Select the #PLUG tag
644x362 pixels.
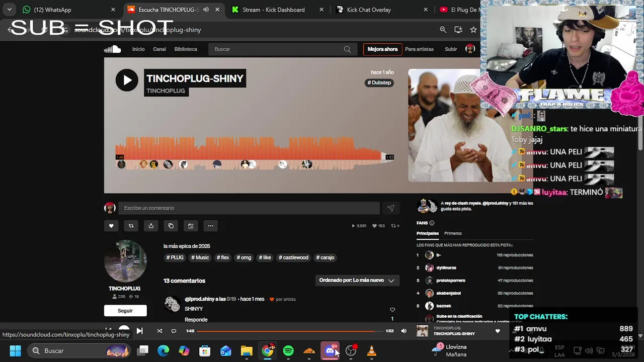[175, 257]
